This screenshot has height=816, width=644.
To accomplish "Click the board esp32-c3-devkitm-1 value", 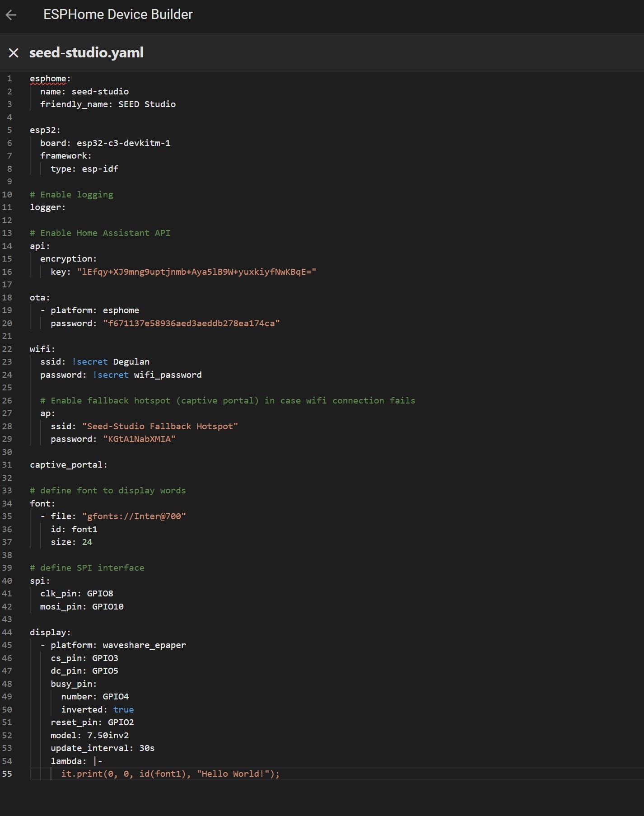I will click(123, 143).
